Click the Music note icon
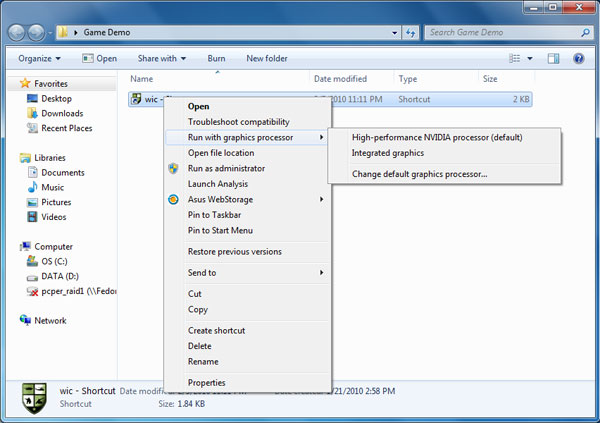 (x=33, y=187)
